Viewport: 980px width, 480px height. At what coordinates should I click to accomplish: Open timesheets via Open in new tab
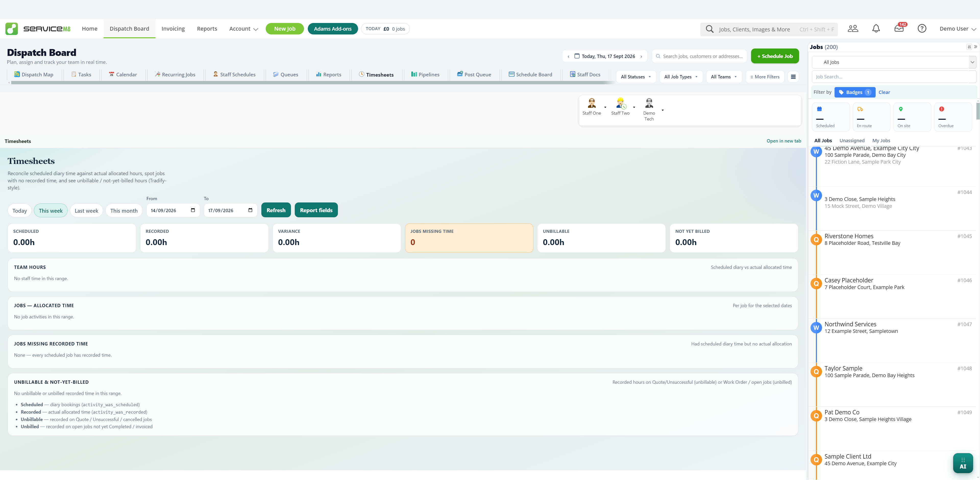784,141
